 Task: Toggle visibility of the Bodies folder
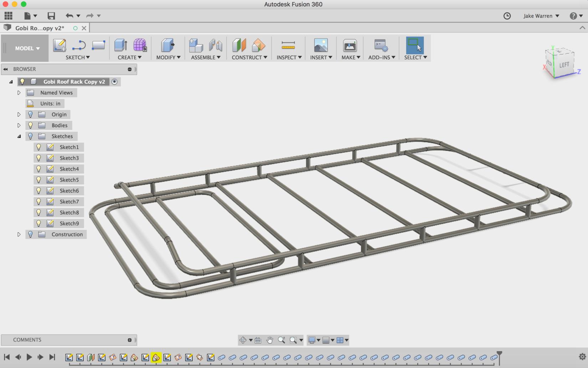pos(30,125)
